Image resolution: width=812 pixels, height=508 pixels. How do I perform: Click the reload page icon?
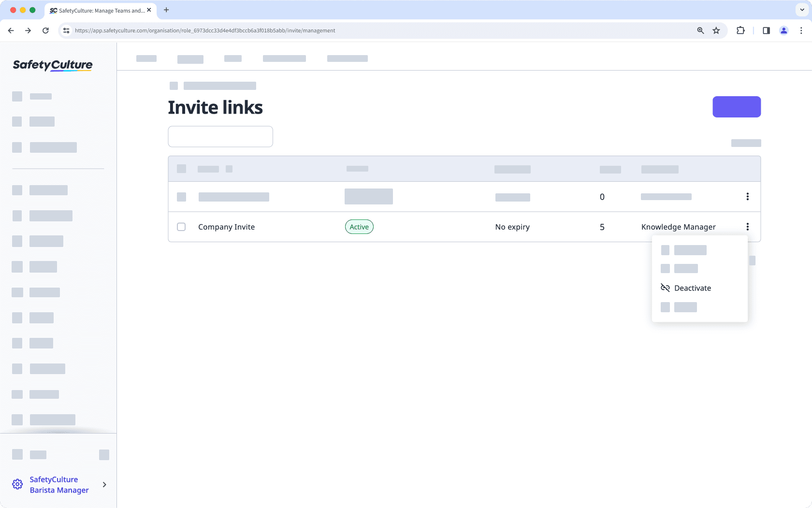[x=45, y=30]
